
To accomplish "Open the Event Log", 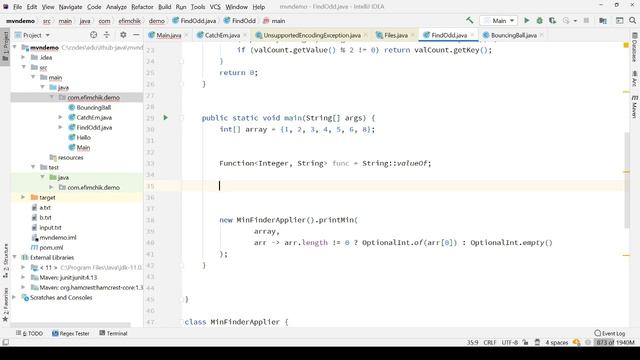I will click(x=610, y=333).
